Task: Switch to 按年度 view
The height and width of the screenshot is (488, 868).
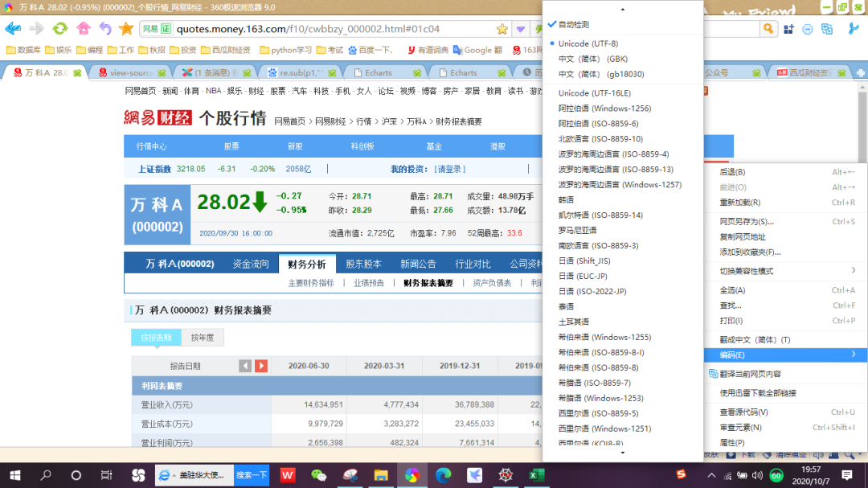Action: 202,338
